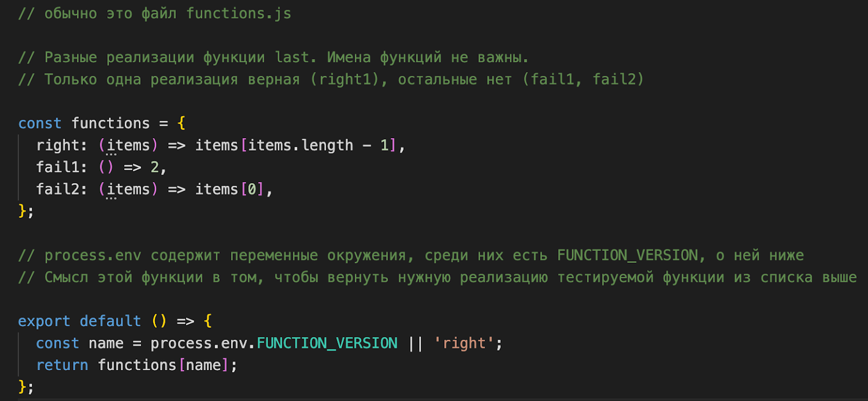Click "name" inside the functions brackets

[x=203, y=365]
